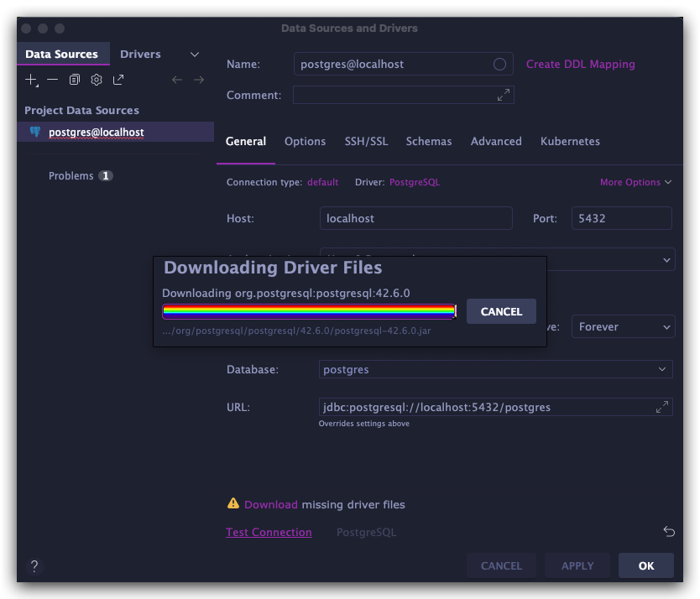Expand the URL field with arrows icon
Screen dimensions: 700x599
click(661, 407)
